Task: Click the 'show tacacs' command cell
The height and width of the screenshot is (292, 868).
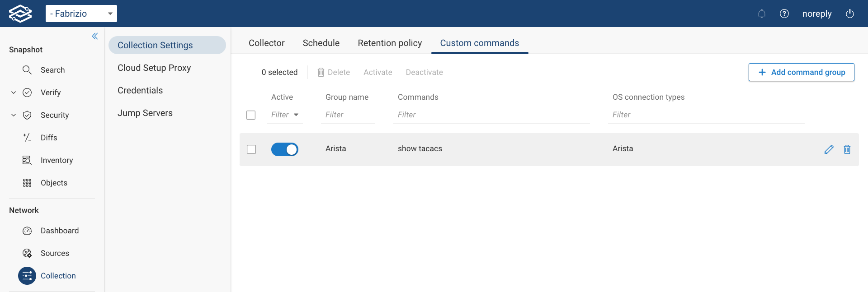Action: [420, 148]
